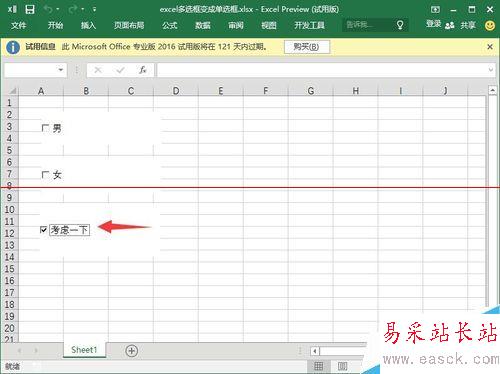Add a new sheet with plus icon
500x374 pixels.
(x=132, y=351)
